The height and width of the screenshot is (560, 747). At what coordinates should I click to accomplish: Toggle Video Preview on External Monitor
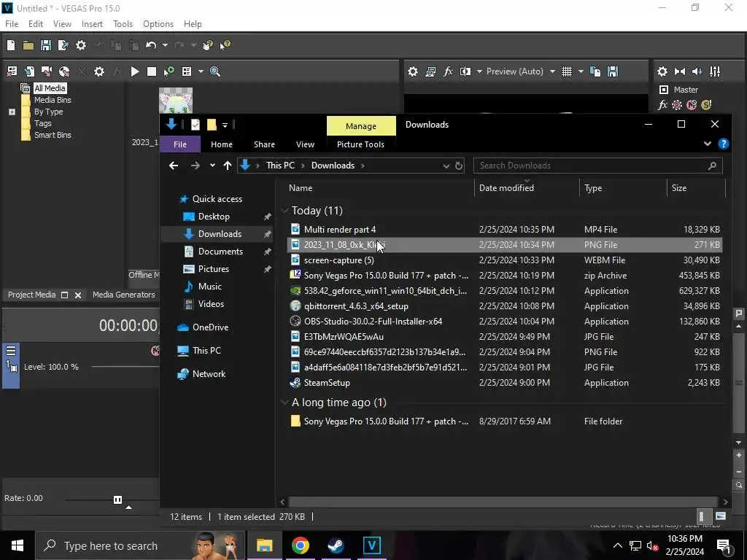click(430, 71)
